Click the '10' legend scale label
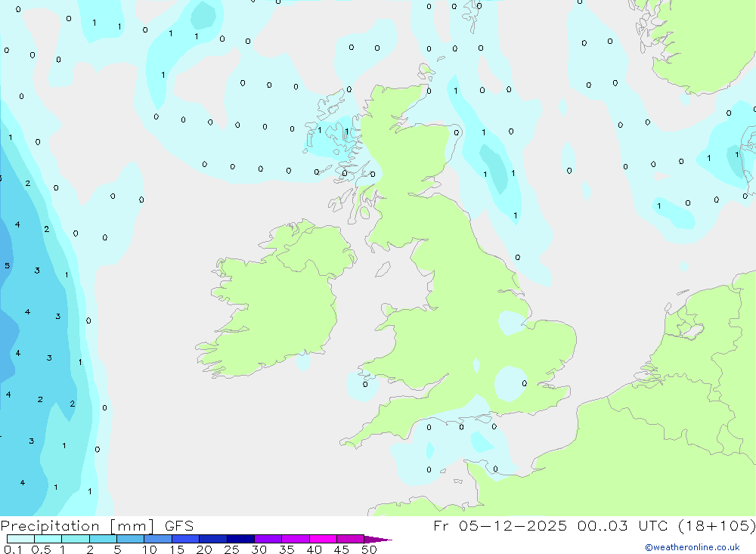The width and height of the screenshot is (756, 554). 150,549
